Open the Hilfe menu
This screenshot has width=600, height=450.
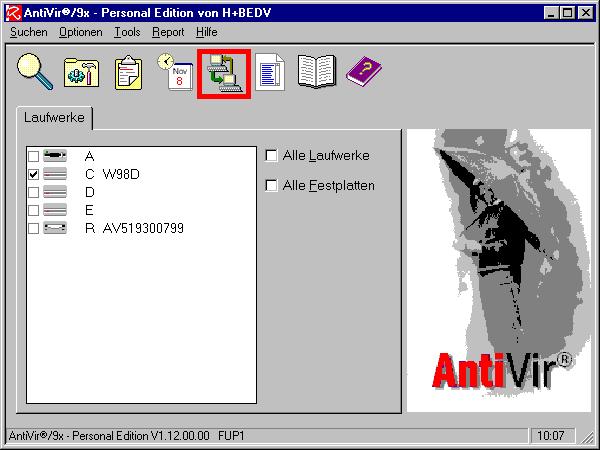coord(207,32)
